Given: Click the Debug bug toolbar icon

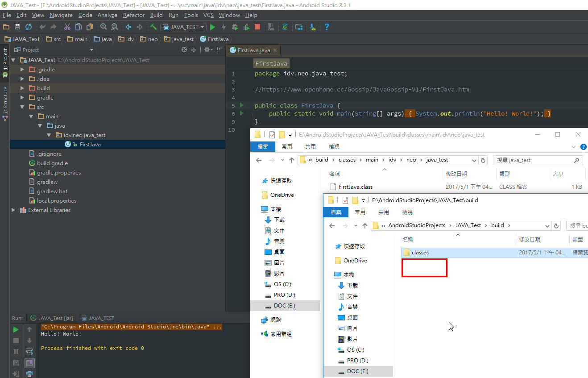Looking at the screenshot, I should (235, 27).
